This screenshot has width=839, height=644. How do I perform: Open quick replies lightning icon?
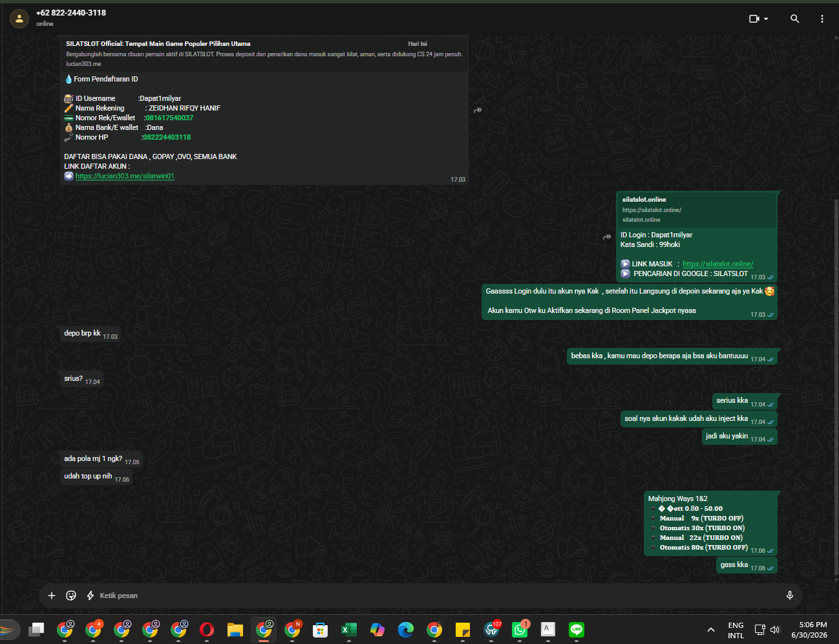pos(90,596)
